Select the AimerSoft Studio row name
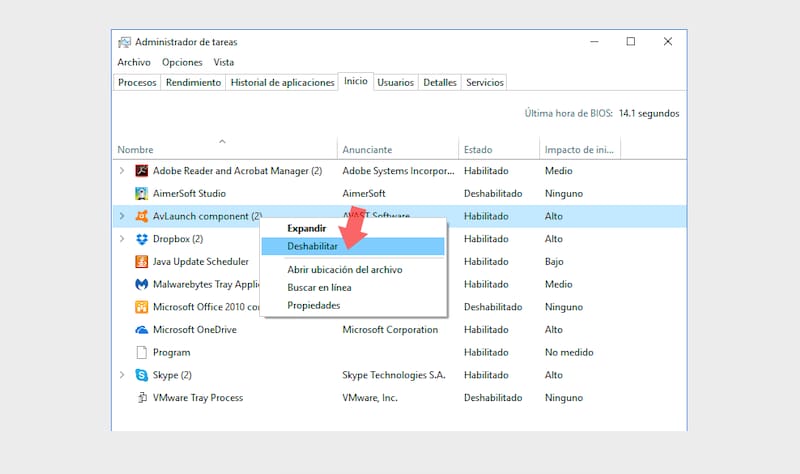 pyautogui.click(x=189, y=193)
